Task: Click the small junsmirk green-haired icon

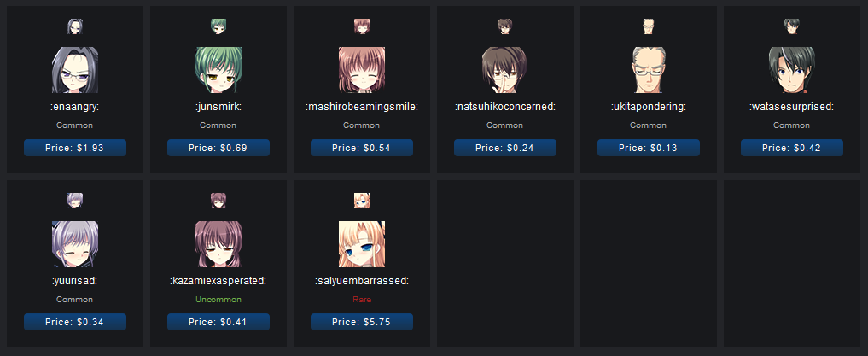Action: coord(218,26)
